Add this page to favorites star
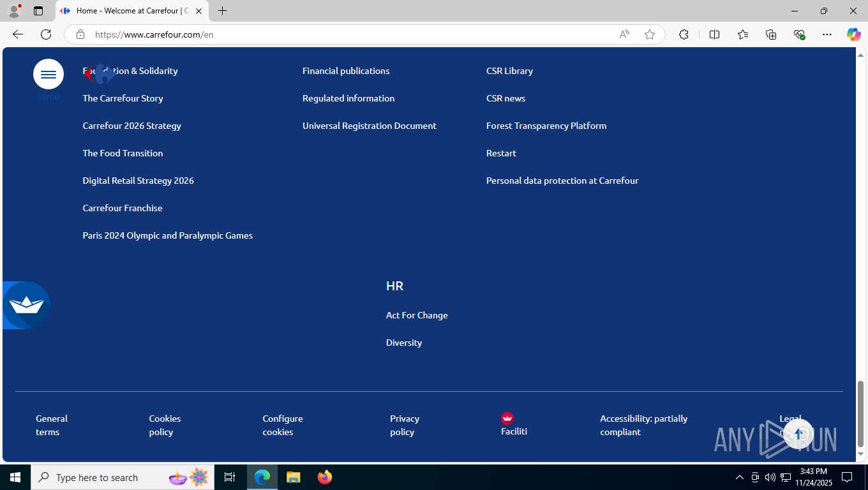This screenshot has height=490, width=868. point(650,34)
